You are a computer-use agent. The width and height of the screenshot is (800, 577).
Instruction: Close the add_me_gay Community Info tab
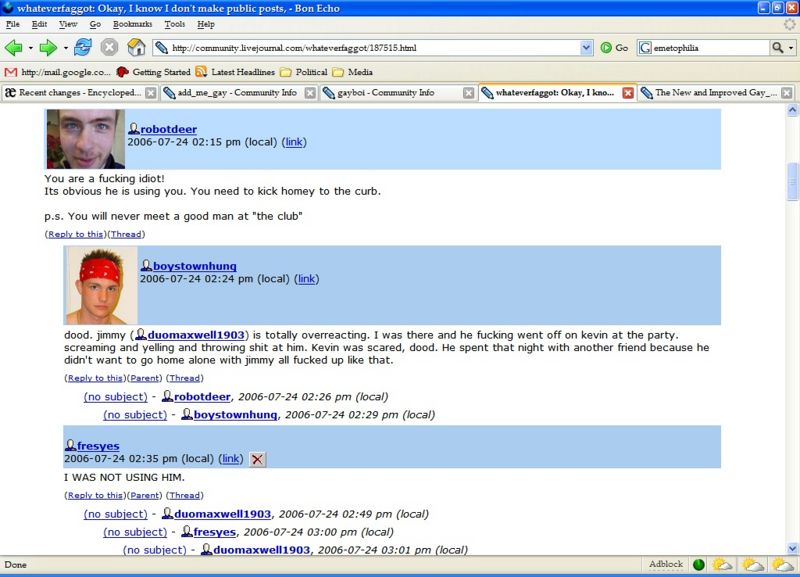[x=310, y=93]
